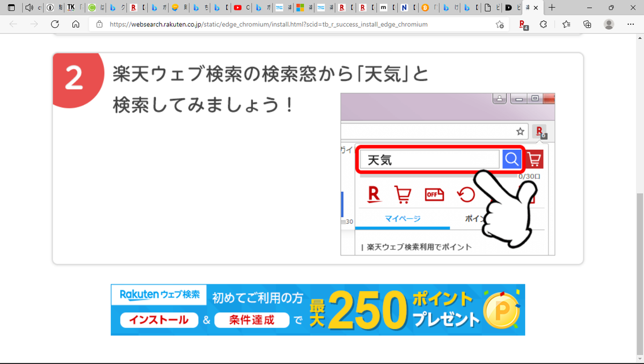The width and height of the screenshot is (644, 364).
Task: Click the step 2 search illustration image
Action: [448, 174]
